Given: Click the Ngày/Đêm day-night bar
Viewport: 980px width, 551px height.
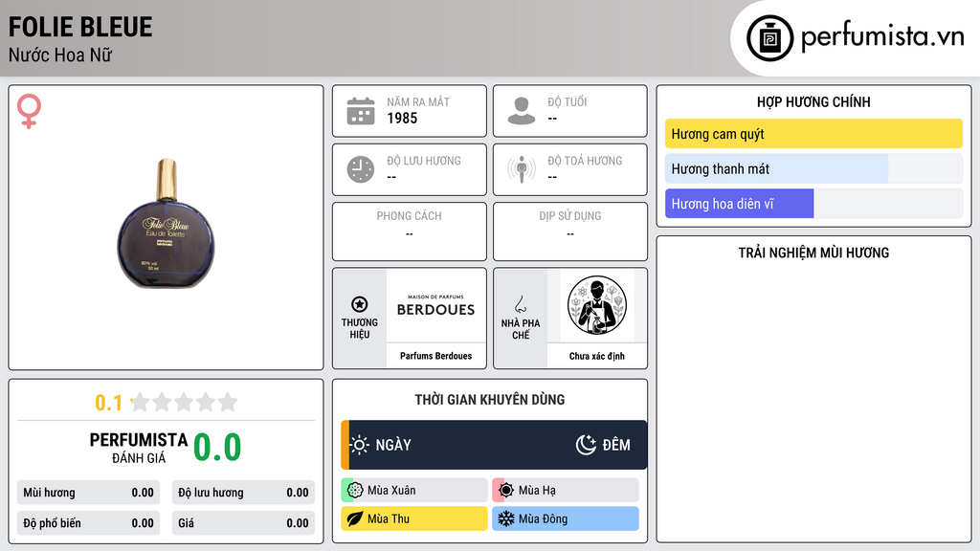Looking at the screenshot, I should pyautogui.click(x=494, y=445).
